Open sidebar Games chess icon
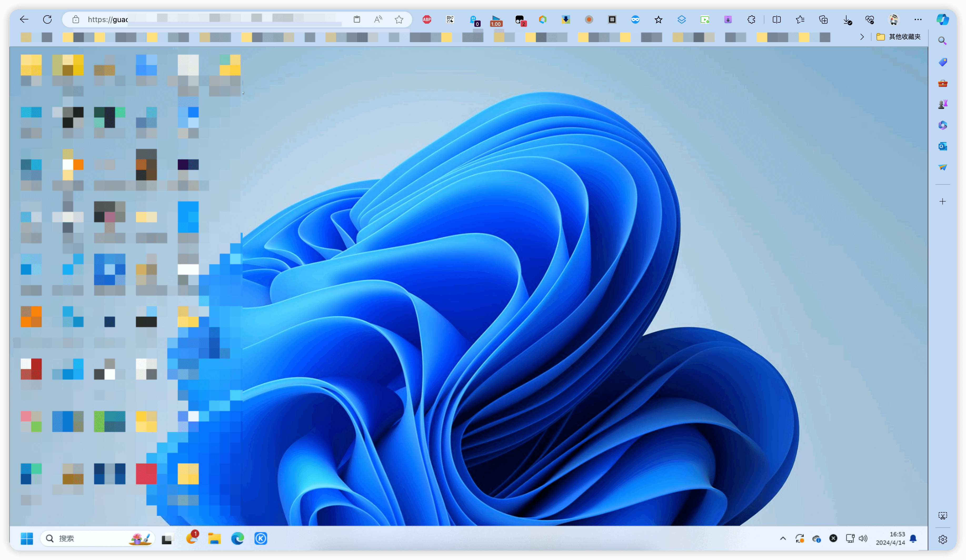Viewport: 966px width, 560px height. pyautogui.click(x=943, y=104)
